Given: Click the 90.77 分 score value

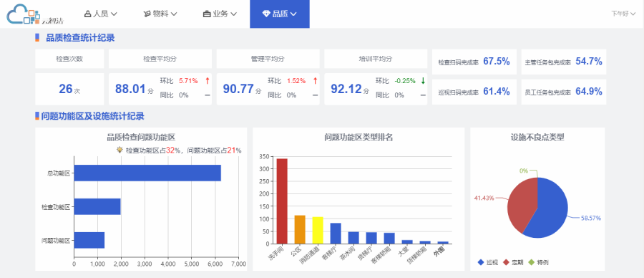Looking at the screenshot, I should click(x=242, y=89).
